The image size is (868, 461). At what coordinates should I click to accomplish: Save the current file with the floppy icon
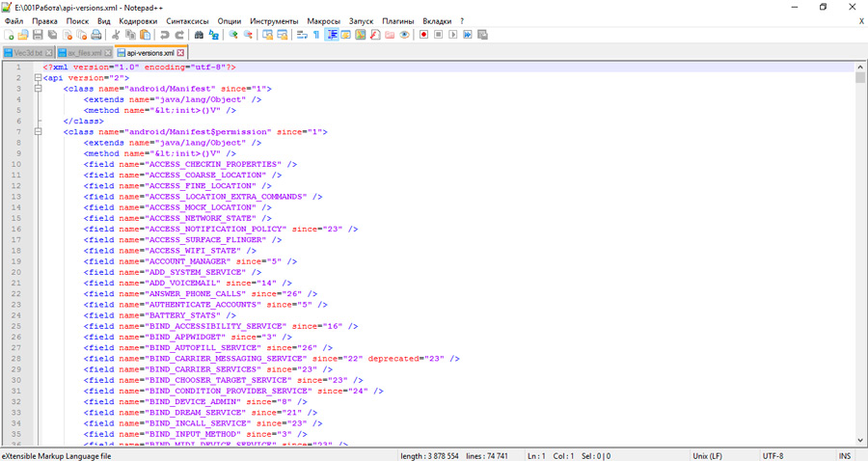38,35
